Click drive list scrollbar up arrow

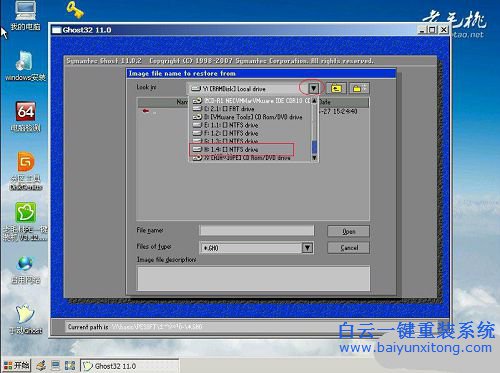click(314, 100)
